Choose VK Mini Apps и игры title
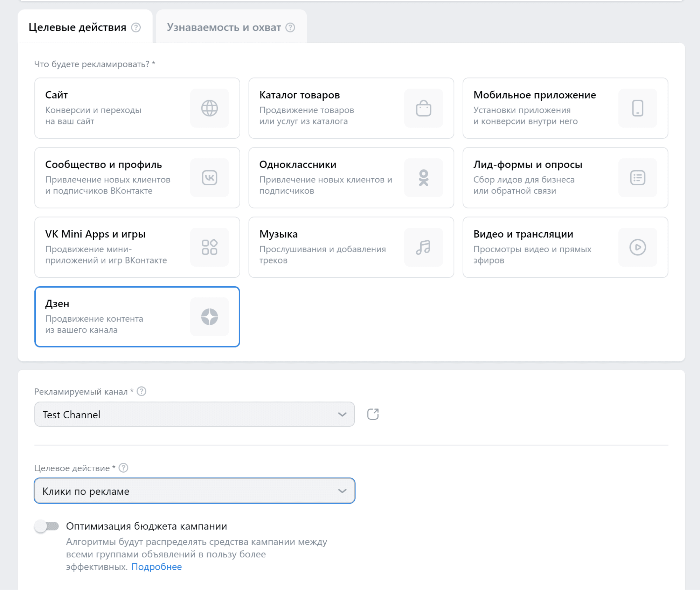700x590 pixels. click(95, 234)
